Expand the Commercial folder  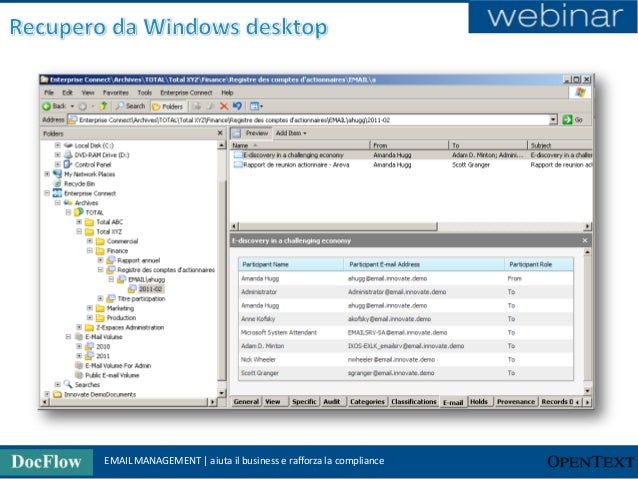pyautogui.click(x=90, y=241)
